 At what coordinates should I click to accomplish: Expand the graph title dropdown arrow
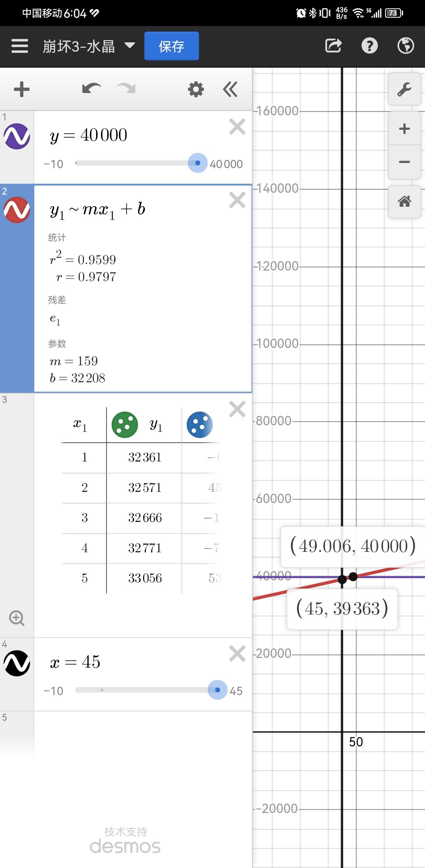[130, 46]
